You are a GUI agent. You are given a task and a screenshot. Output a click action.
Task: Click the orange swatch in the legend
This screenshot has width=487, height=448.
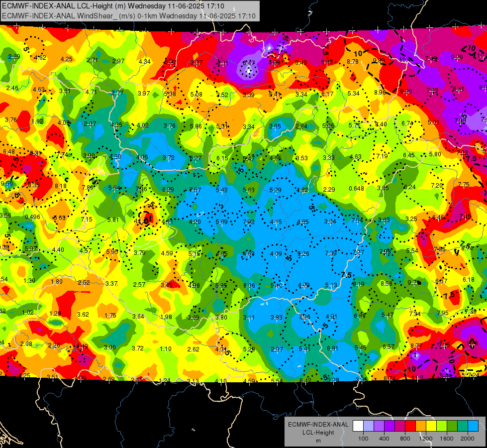pyautogui.click(x=421, y=426)
